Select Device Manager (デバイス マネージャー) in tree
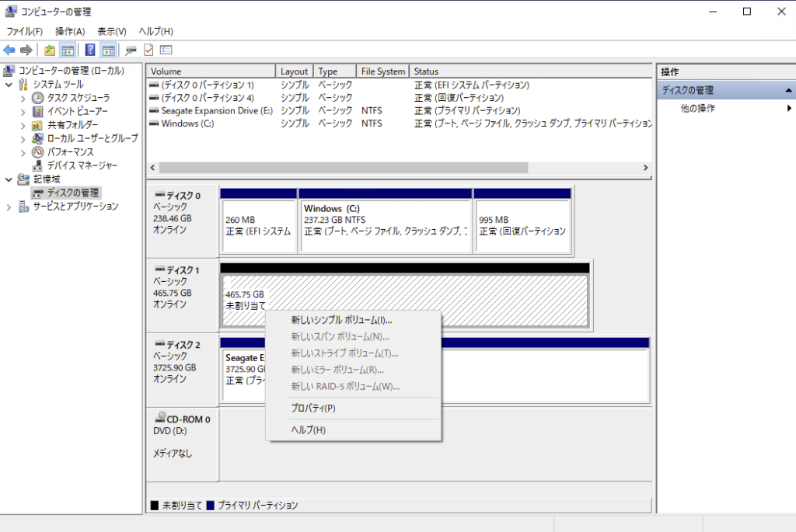This screenshot has width=796, height=532. (82, 165)
